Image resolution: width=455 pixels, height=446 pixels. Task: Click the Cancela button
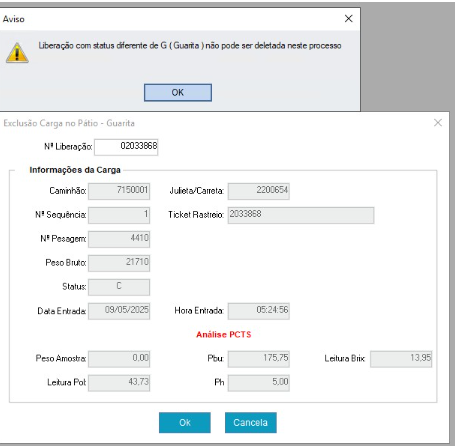click(251, 423)
